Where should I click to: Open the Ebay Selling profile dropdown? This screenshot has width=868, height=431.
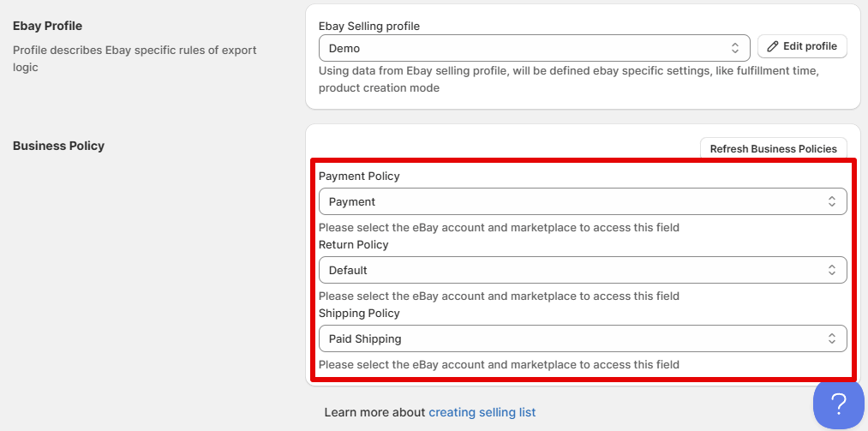pos(531,48)
